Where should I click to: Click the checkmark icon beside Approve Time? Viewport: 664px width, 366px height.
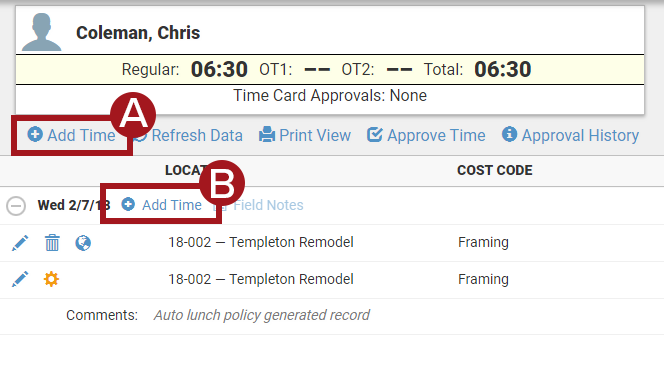pos(374,135)
